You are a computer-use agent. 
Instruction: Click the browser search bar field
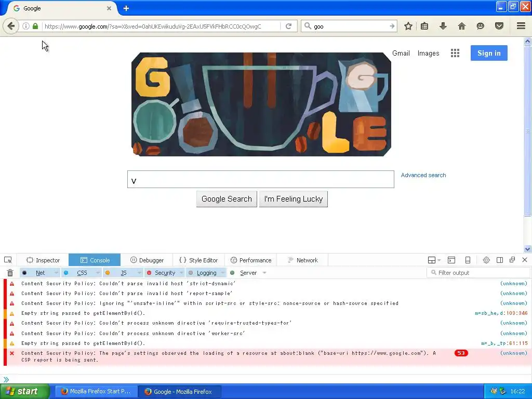click(x=350, y=26)
